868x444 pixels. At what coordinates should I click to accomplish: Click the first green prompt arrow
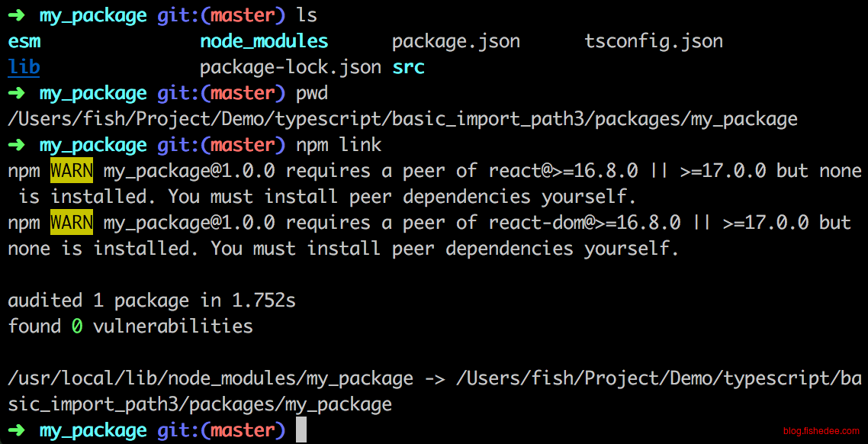[17, 15]
